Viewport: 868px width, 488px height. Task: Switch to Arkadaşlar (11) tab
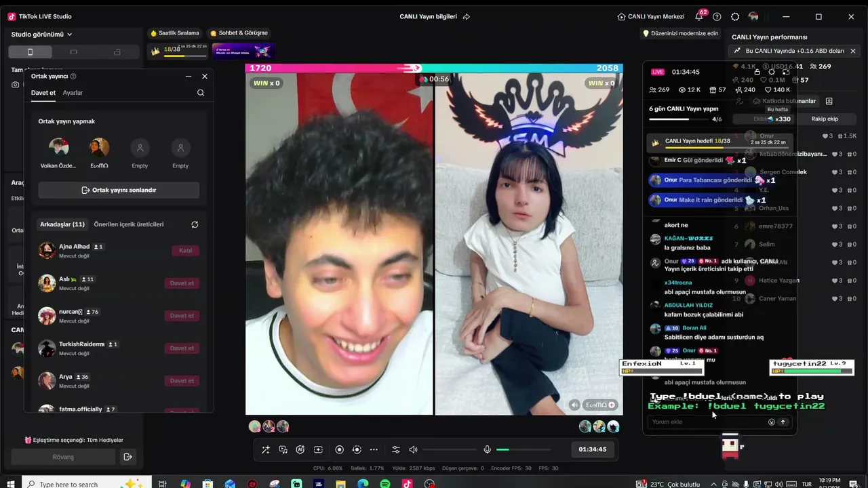[x=62, y=224]
